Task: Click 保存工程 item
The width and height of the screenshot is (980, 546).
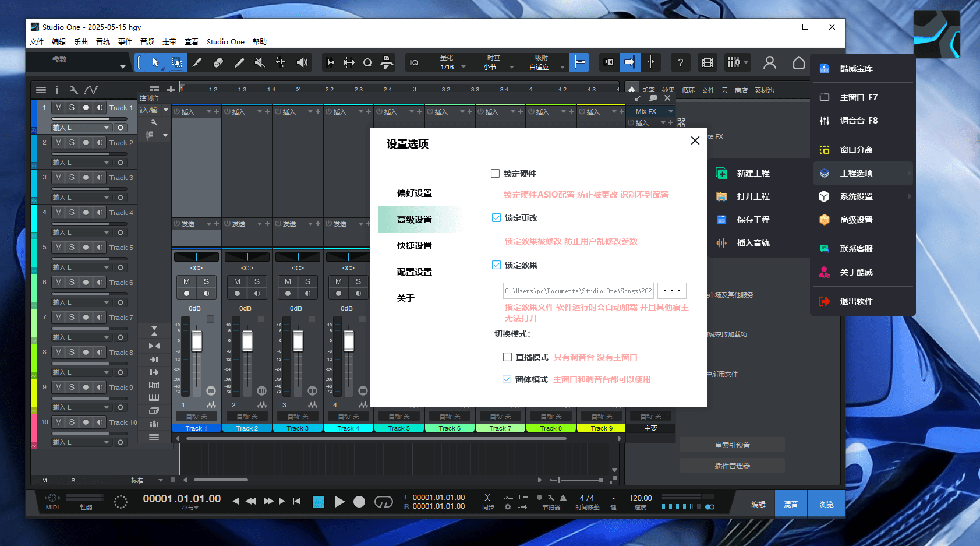Action: coord(753,220)
